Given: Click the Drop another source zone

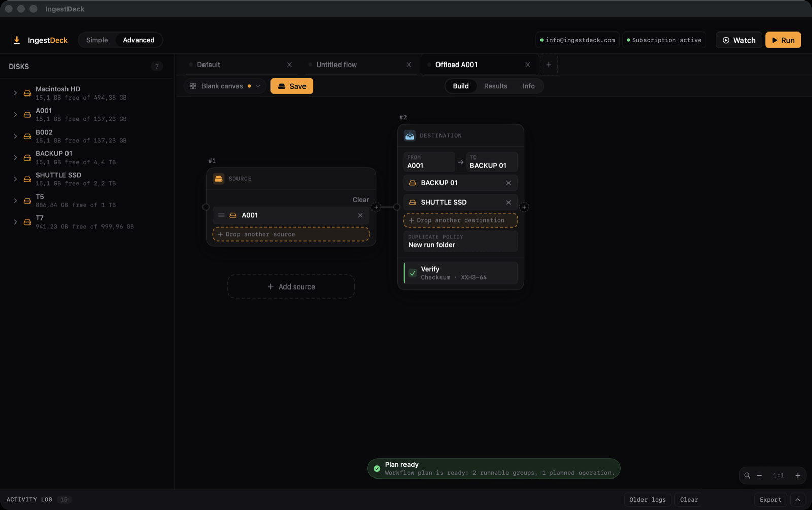Looking at the screenshot, I should [x=291, y=234].
